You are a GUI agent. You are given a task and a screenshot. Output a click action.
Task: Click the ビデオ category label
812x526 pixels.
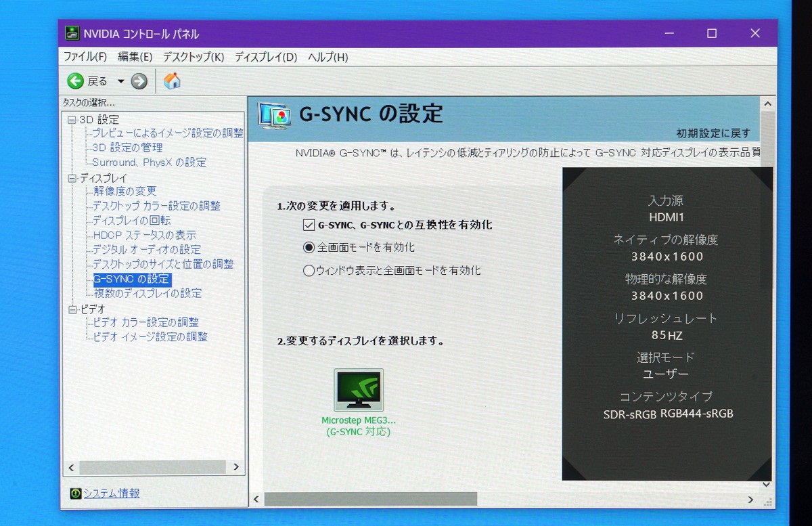[x=92, y=309]
